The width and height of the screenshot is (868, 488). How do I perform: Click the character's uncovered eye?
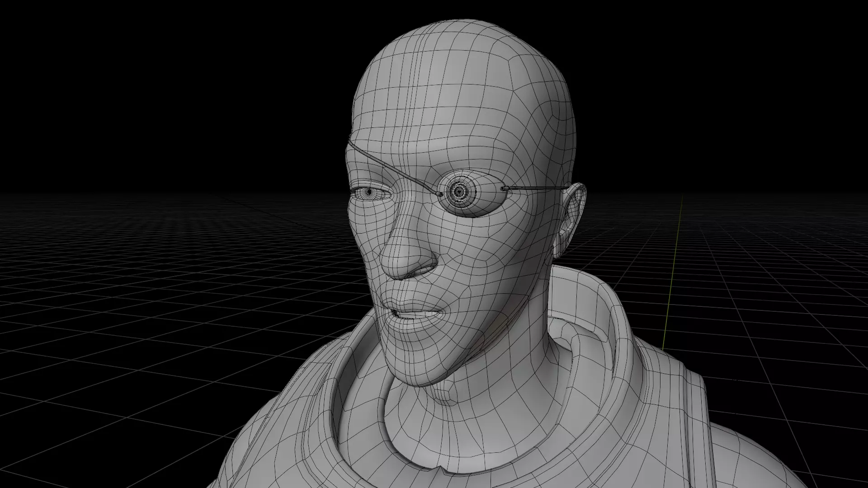(x=370, y=193)
